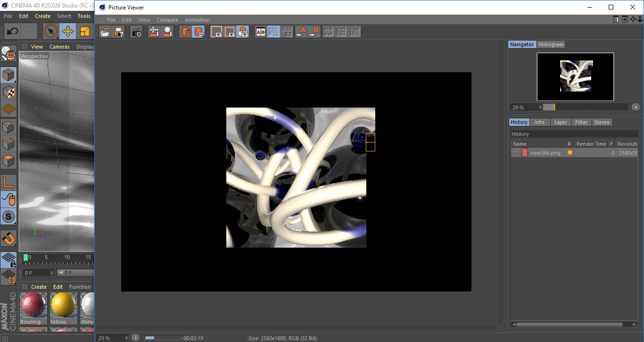Click Clear Cache icon with checker grid
Screen dimensions: 644x342
tap(154, 32)
